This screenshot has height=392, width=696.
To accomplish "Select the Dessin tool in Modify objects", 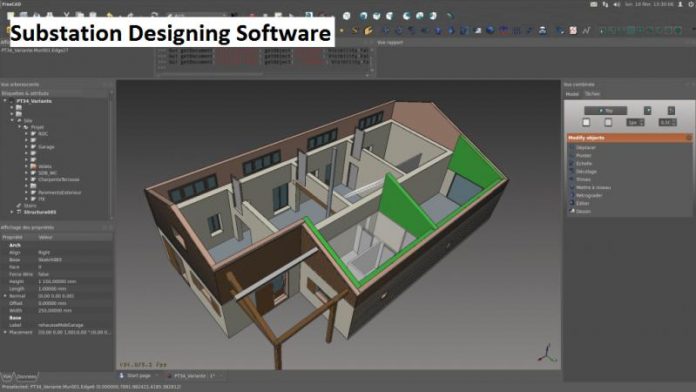I will pos(583,211).
